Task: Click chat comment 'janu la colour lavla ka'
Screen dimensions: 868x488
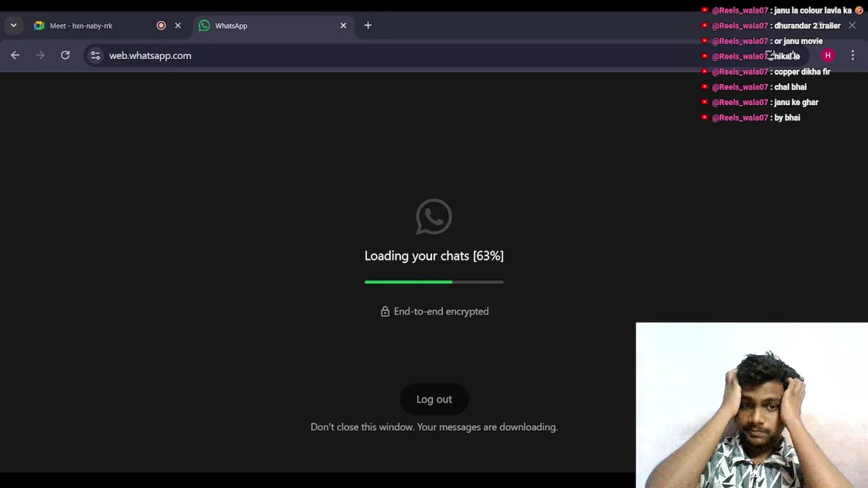Action: pos(812,10)
